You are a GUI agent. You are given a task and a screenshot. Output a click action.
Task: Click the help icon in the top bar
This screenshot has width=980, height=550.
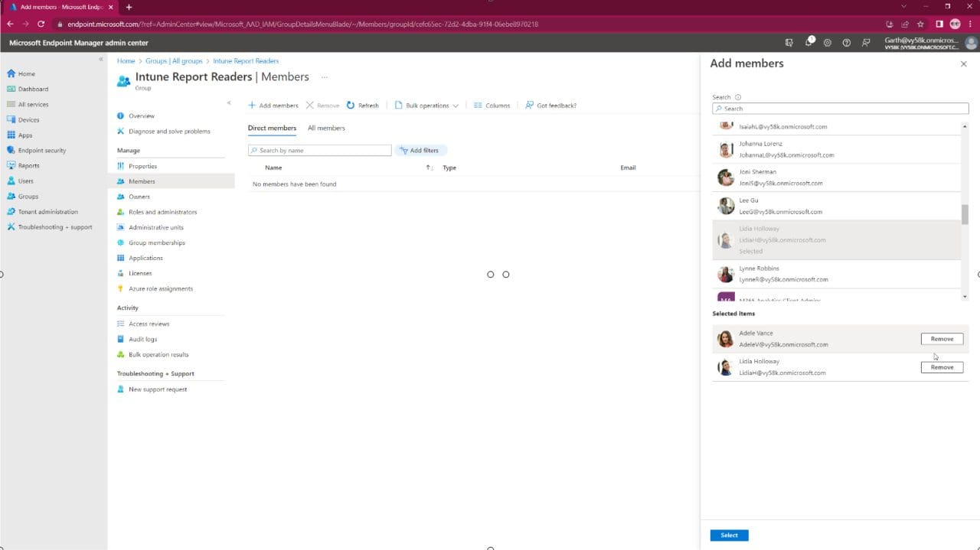tap(844, 43)
